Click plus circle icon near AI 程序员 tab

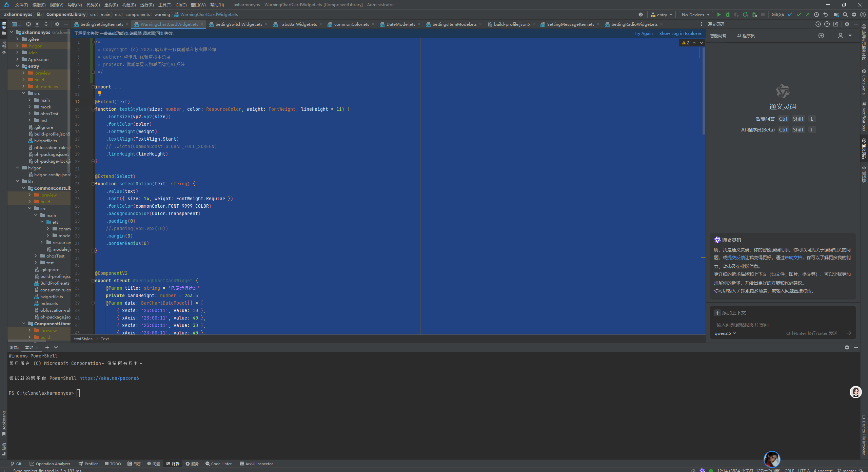(x=821, y=36)
